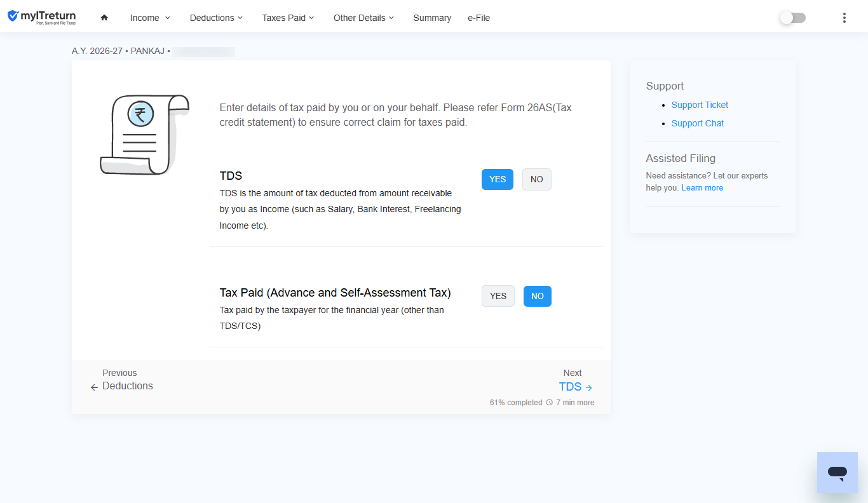Open the e-File page

coord(479,18)
